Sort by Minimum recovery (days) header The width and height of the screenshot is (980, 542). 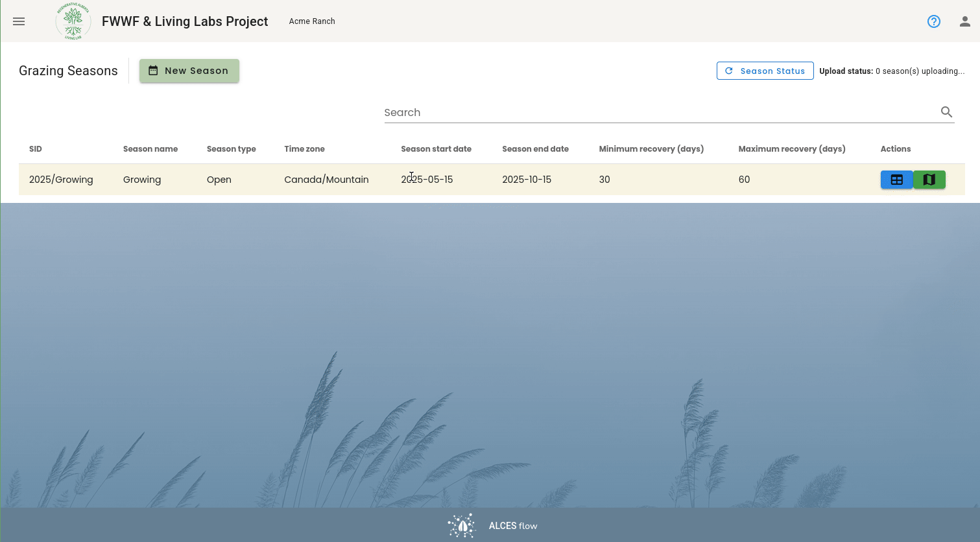(x=651, y=148)
